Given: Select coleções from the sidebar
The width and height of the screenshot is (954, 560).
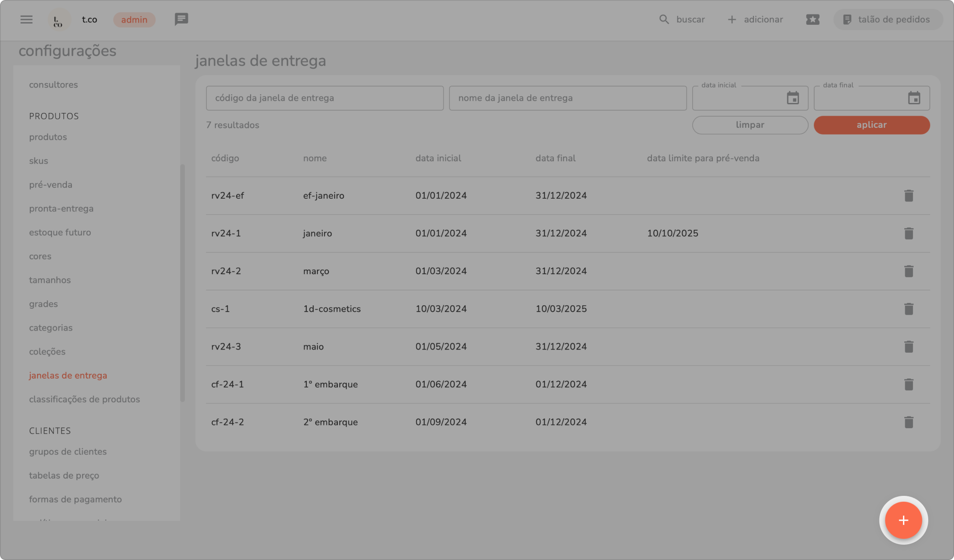Looking at the screenshot, I should [x=47, y=352].
